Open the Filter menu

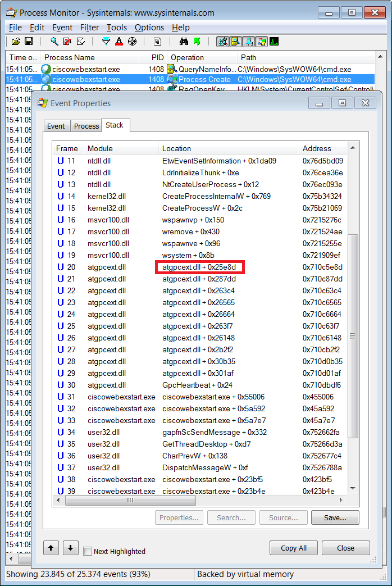pyautogui.click(x=90, y=28)
